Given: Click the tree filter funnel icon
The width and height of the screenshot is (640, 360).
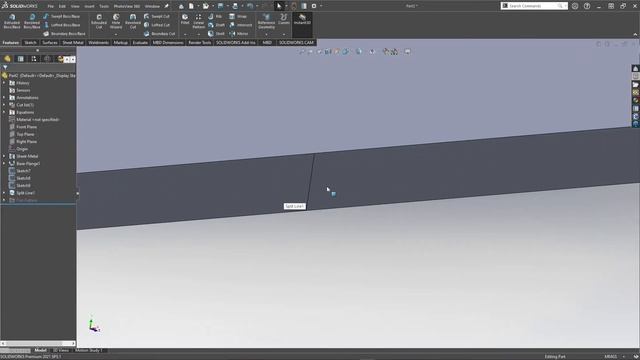Looking at the screenshot, I should point(5,67).
